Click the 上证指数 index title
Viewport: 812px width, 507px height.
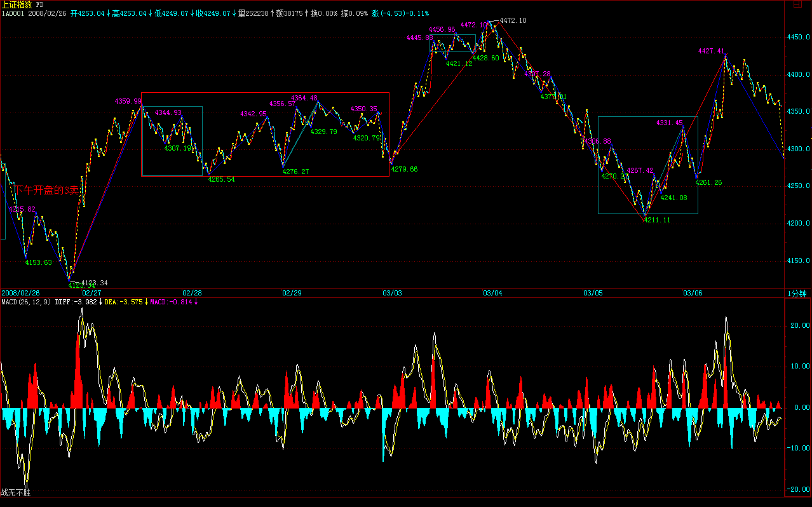pyautogui.click(x=17, y=4)
